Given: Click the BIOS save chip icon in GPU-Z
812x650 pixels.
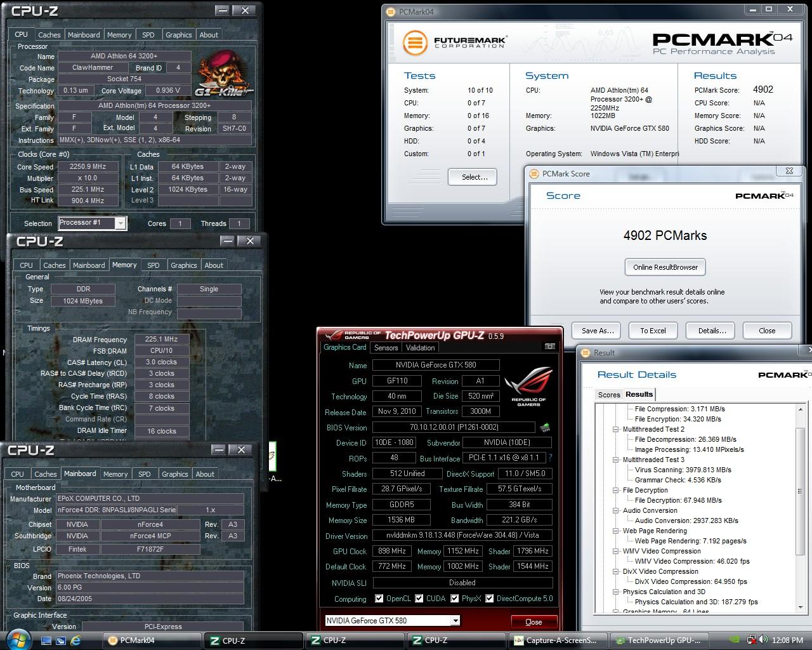Looking at the screenshot, I should pyautogui.click(x=544, y=427).
